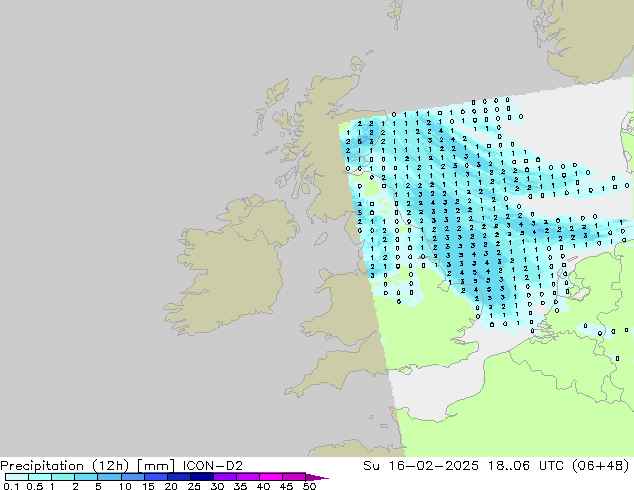
Task: Select the 5–10 mm legend color swatch
Action: point(109,477)
